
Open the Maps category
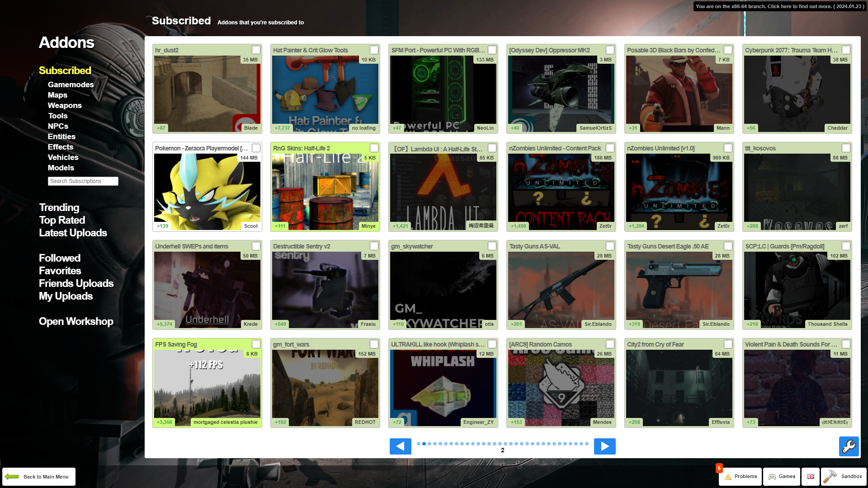(x=57, y=95)
